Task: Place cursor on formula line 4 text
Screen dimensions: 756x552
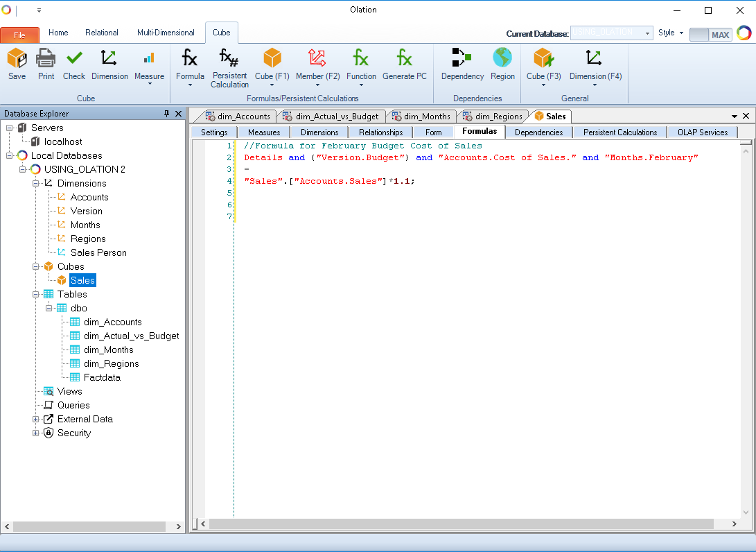Action: (329, 182)
